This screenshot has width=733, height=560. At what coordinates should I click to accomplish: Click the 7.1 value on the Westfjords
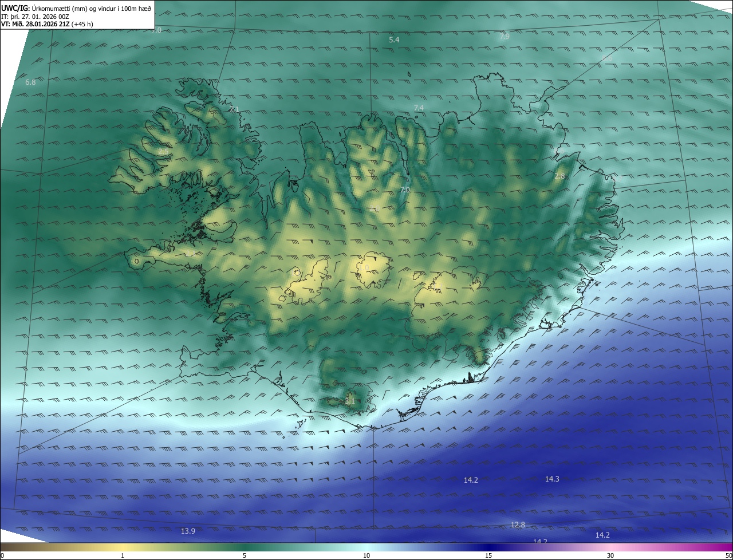[234, 109]
